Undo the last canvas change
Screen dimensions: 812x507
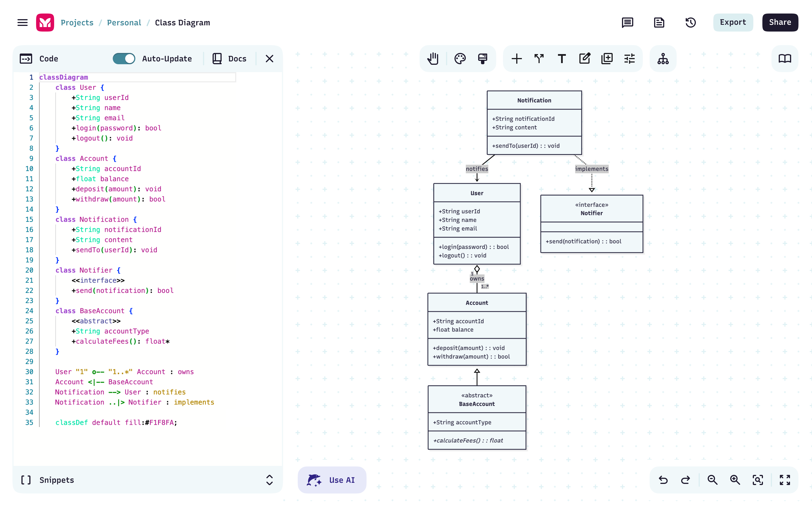coord(663,480)
